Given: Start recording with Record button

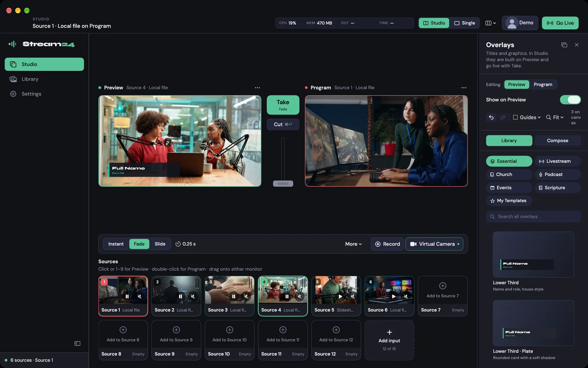Looking at the screenshot, I should (387, 244).
